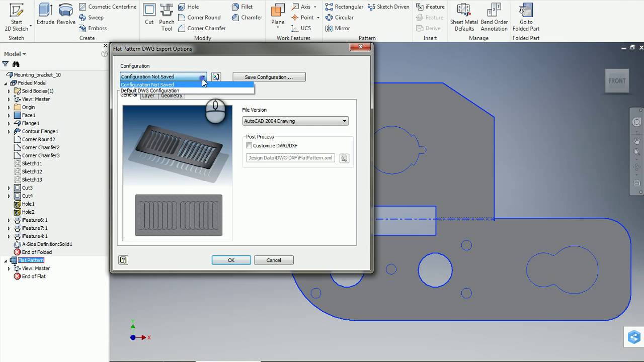
Task: Click the icon beside the configuration dropdown
Action: pyautogui.click(x=216, y=77)
